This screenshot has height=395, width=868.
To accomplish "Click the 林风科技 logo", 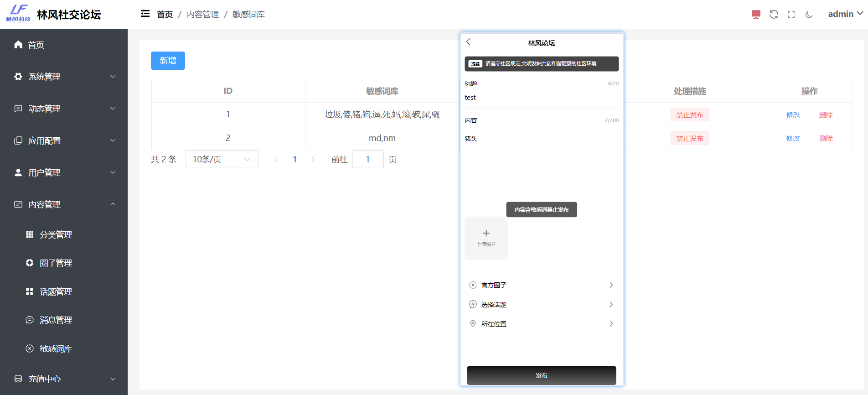I will 18,13.
